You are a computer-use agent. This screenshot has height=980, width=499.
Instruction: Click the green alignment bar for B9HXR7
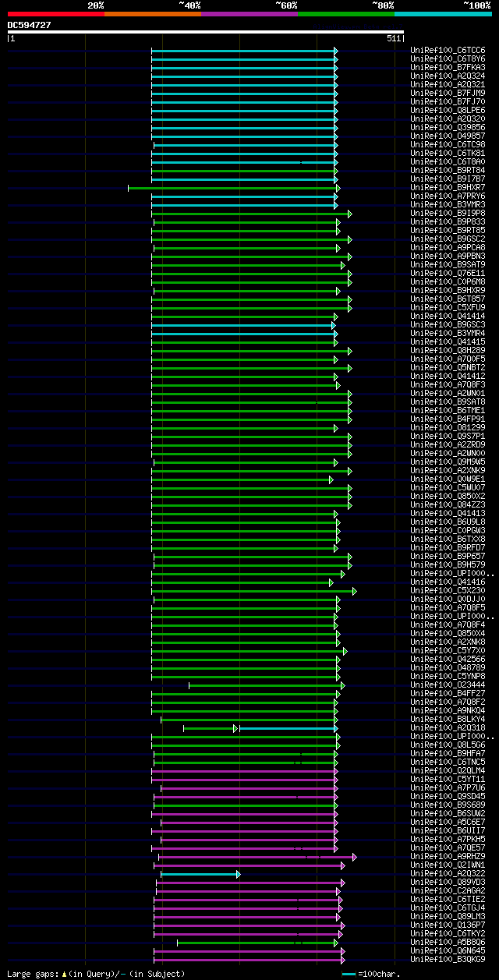coord(233,188)
